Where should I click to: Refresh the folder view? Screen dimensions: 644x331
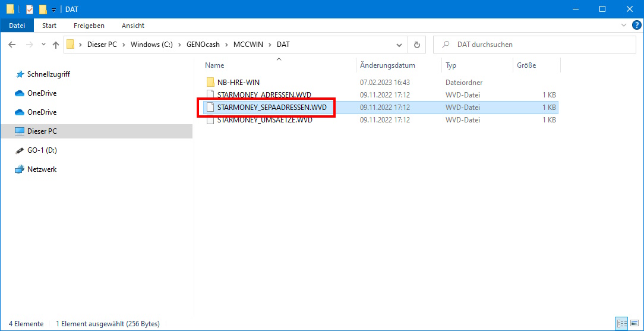coord(417,45)
